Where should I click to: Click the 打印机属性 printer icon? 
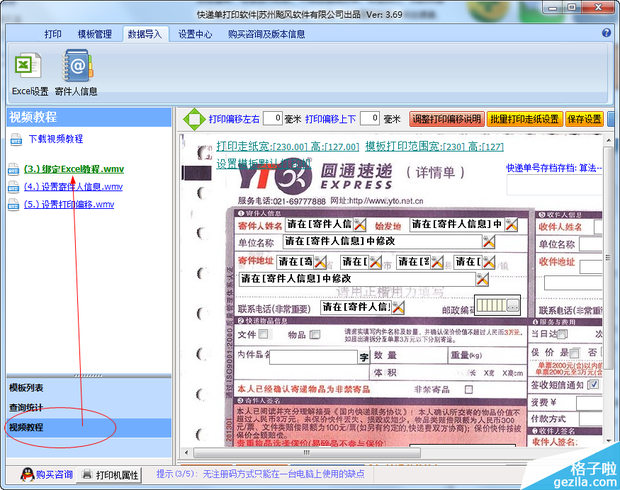[x=88, y=474]
